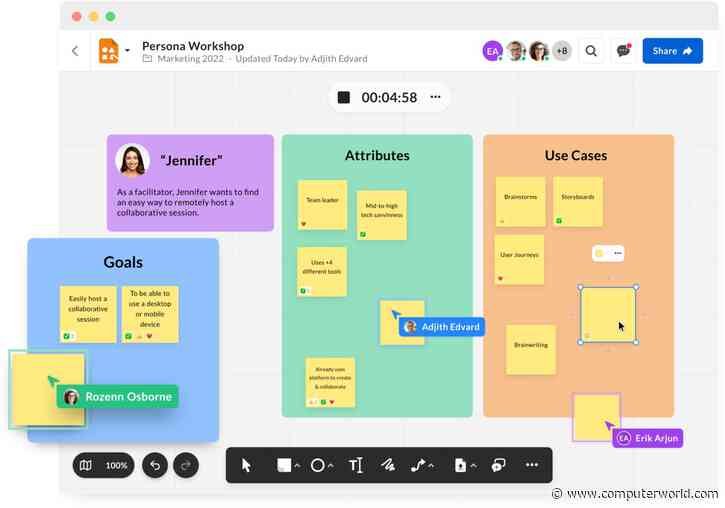Expand the connector tool options caret

click(431, 465)
